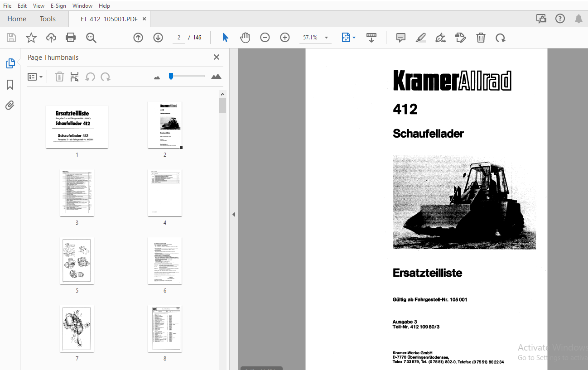The height and width of the screenshot is (370, 588).
Task: Open thumbnail panel options dropdown
Action: coord(35,77)
